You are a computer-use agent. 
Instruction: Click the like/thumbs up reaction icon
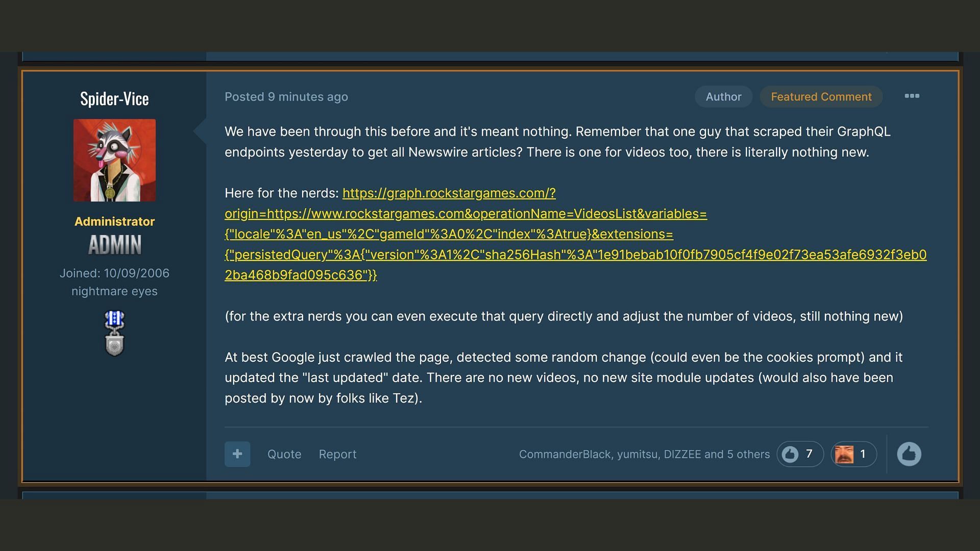910,454
